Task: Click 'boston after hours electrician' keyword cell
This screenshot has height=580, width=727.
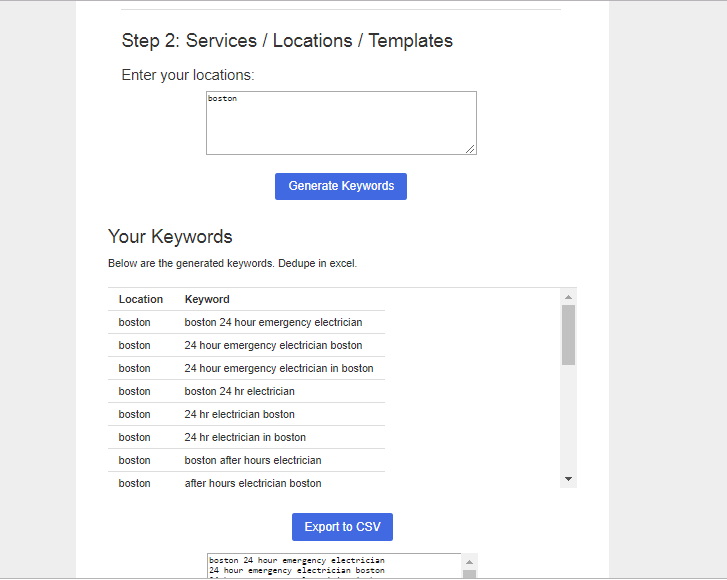Action: (x=253, y=460)
